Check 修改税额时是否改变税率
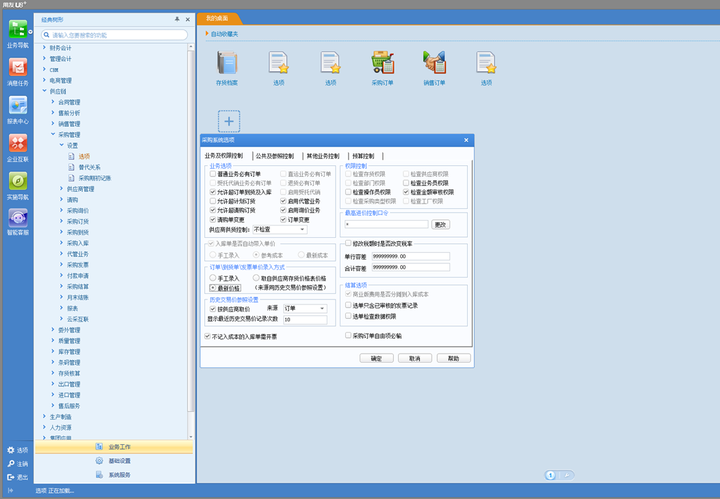Image resolution: width=720 pixels, height=499 pixels. coord(348,243)
